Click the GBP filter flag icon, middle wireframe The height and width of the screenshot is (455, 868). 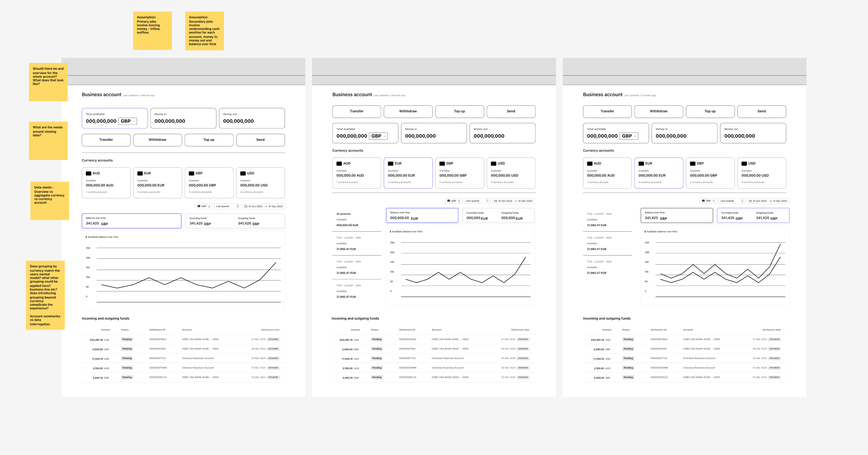pyautogui.click(x=449, y=201)
